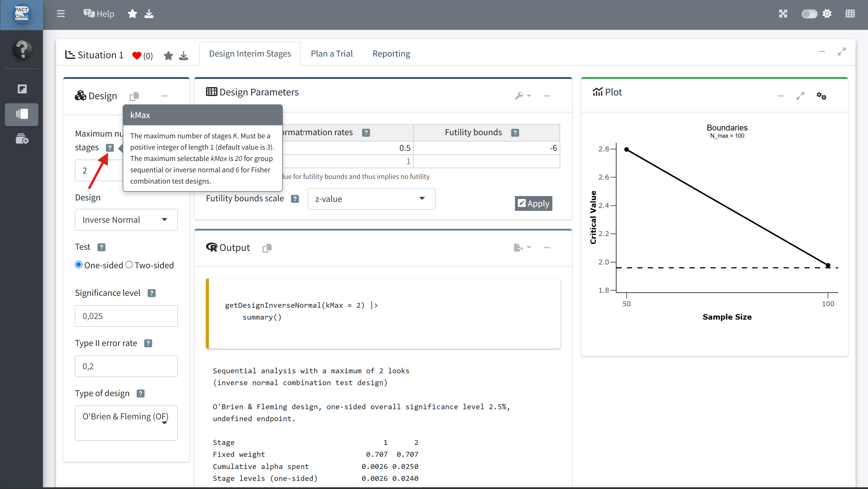The width and height of the screenshot is (868, 489).
Task: Click the -6 futility bound cell
Action: click(x=487, y=148)
